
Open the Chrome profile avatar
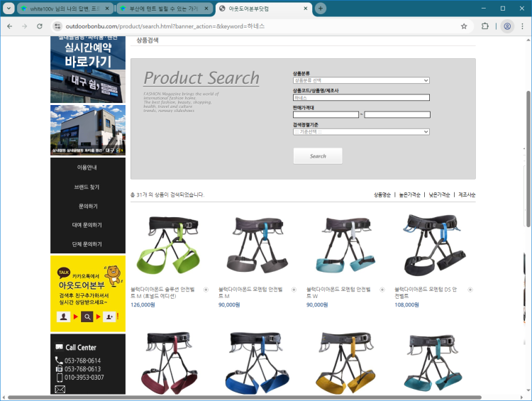(507, 26)
